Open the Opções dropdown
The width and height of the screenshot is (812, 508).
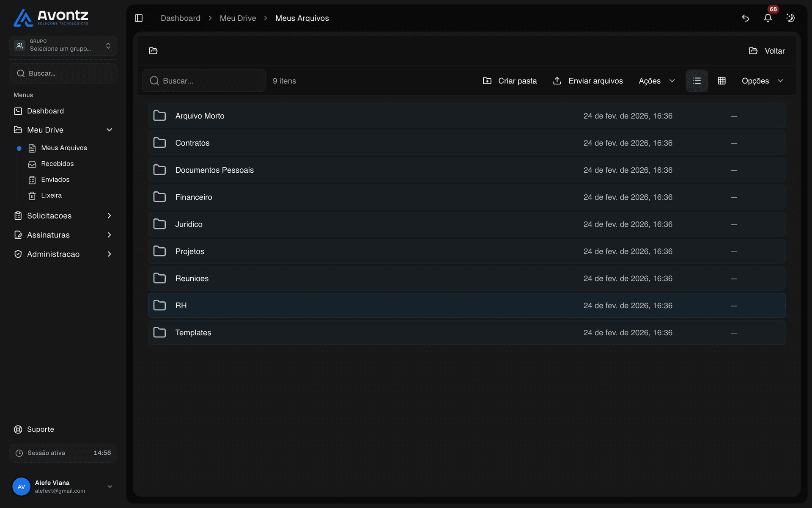click(762, 81)
